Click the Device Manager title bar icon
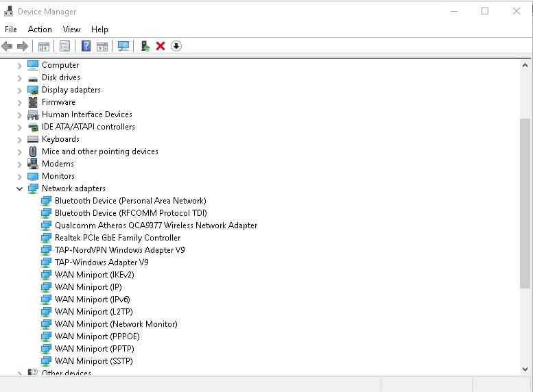Image resolution: width=533 pixels, height=392 pixels. click(x=8, y=11)
